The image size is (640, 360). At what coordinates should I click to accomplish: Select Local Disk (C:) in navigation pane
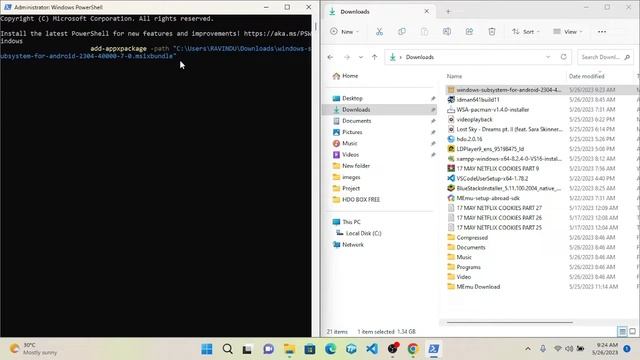(x=363, y=233)
